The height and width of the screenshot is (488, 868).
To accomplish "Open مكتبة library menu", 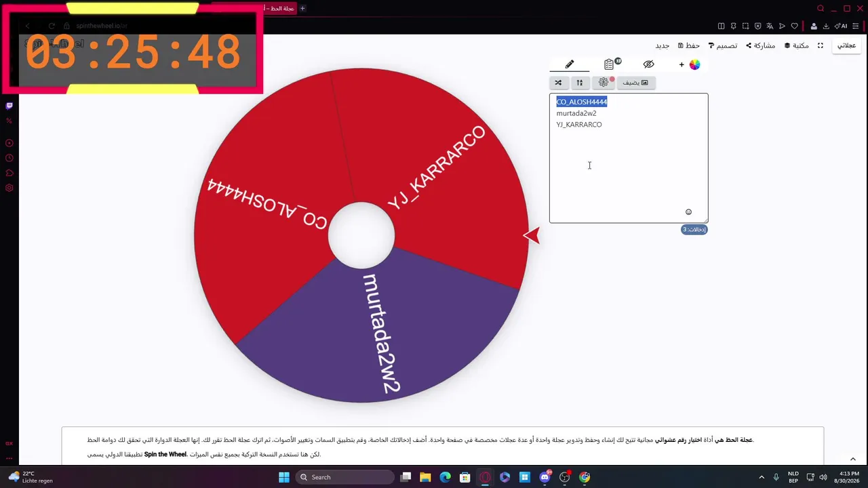I will tap(797, 45).
